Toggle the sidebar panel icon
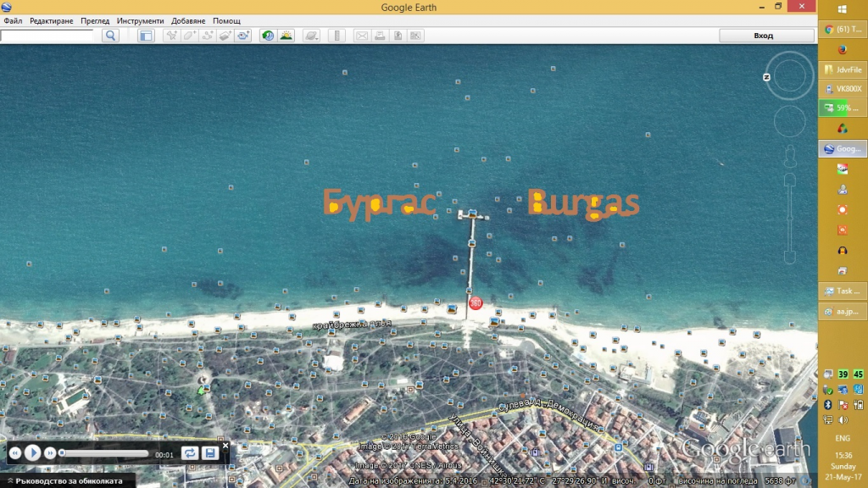This screenshot has width=868, height=488. pos(146,36)
